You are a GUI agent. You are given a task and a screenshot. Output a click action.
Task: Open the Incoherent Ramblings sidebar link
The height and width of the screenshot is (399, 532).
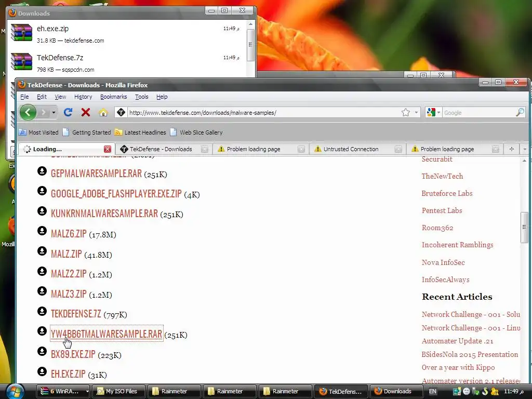457,245
